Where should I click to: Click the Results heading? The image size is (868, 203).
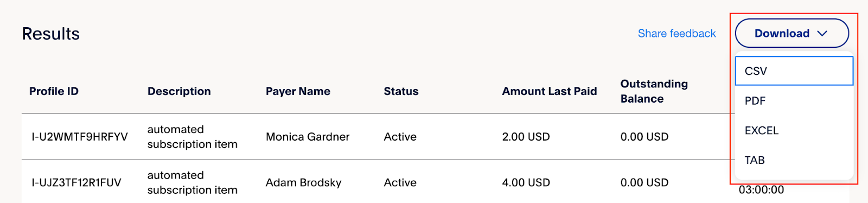point(51,34)
